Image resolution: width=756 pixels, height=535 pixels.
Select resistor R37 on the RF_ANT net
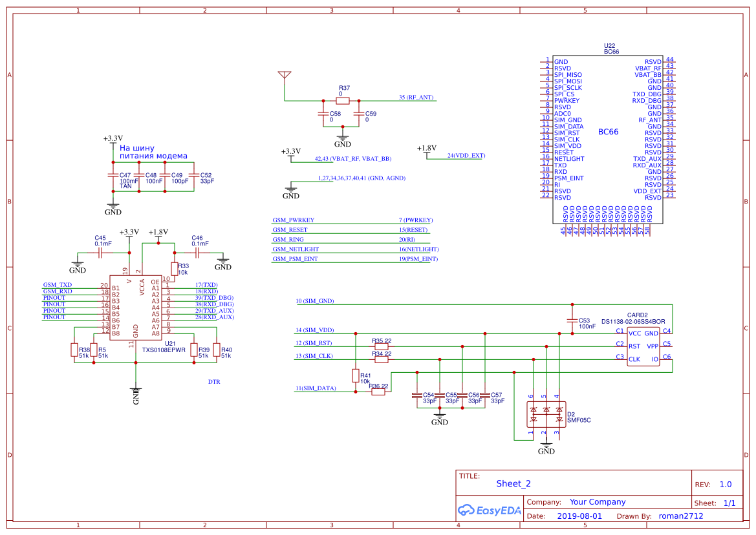pyautogui.click(x=343, y=101)
